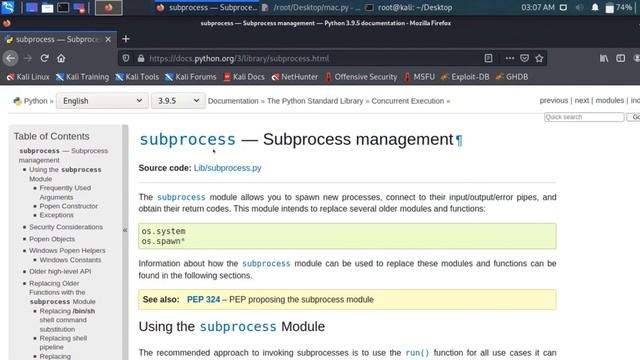Open Security Considerations in contents
This screenshot has width=640, height=360.
click(x=66, y=227)
